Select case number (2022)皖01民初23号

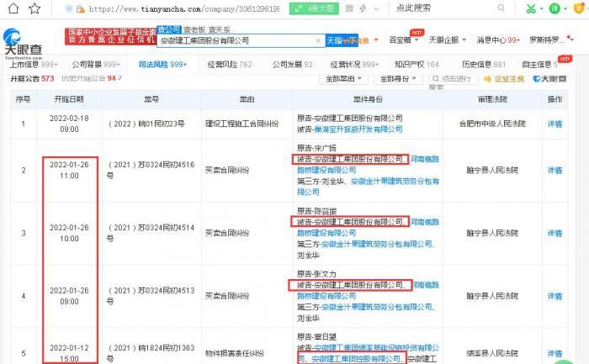tap(146, 124)
